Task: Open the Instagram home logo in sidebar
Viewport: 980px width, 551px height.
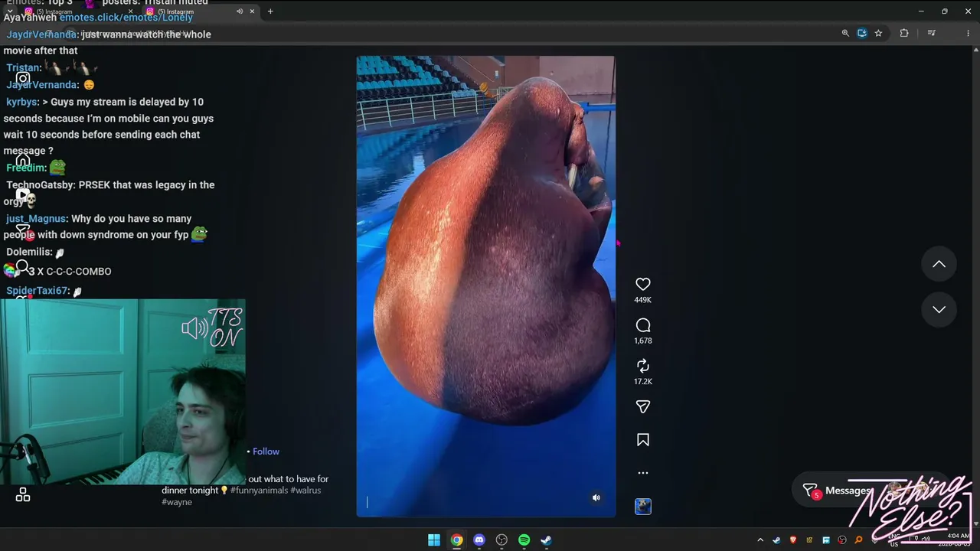Action: point(23,78)
